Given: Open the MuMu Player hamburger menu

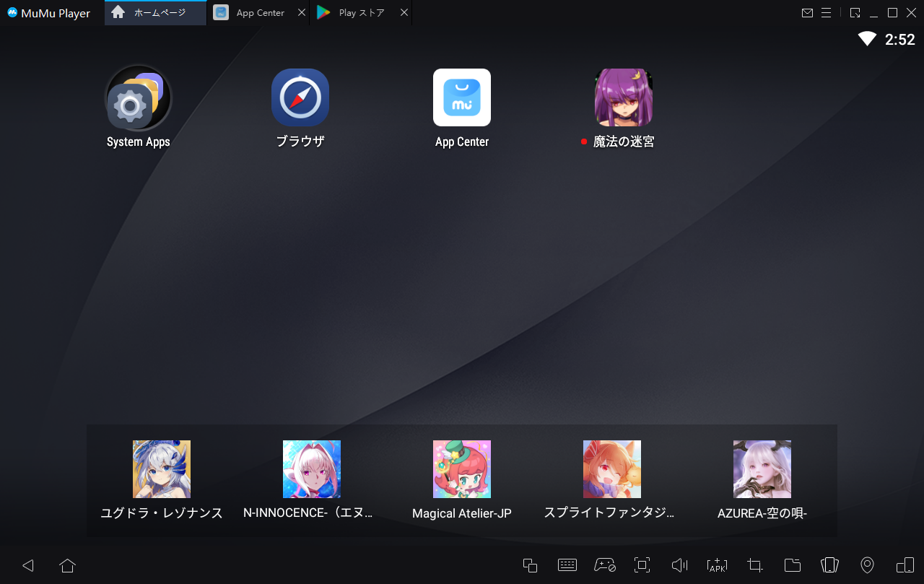Looking at the screenshot, I should 827,13.
